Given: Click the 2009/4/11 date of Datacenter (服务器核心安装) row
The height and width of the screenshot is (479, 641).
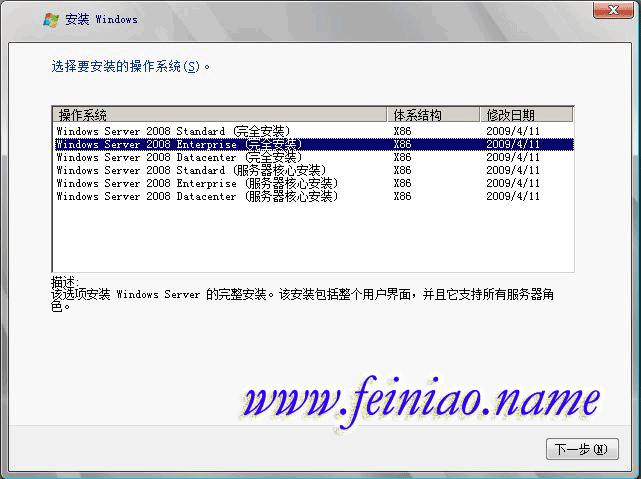Looking at the screenshot, I should (513, 197).
